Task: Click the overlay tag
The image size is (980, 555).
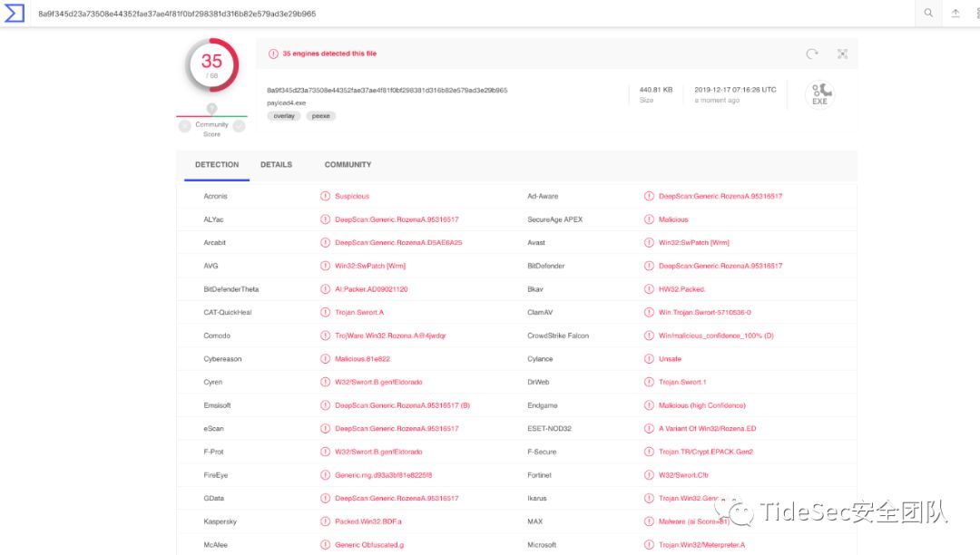Action: click(284, 116)
